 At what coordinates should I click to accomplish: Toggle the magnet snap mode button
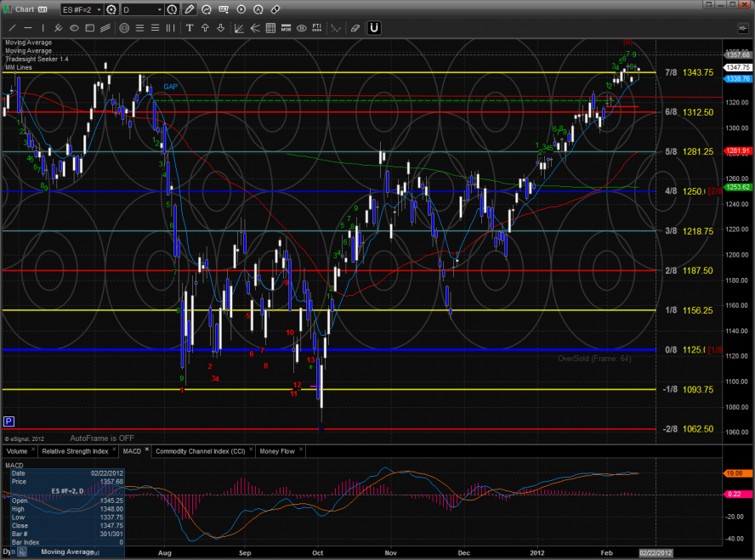pos(374,28)
